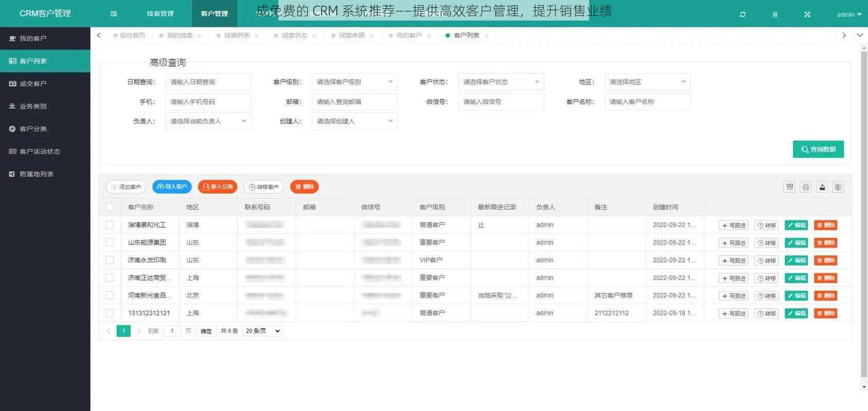The height and width of the screenshot is (411, 868).
Task: Open the 20条/页 page size dropdown
Action: (x=262, y=331)
